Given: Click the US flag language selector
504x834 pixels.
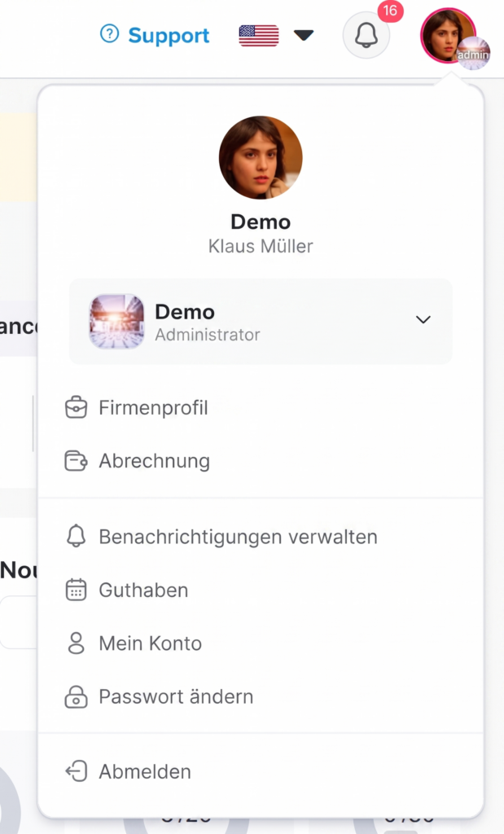Looking at the screenshot, I should click(259, 35).
